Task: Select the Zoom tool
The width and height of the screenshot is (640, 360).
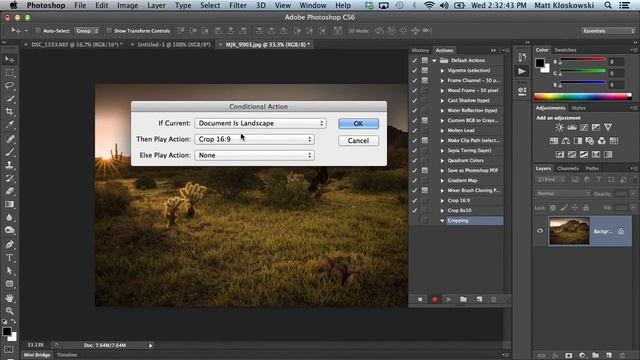Action: 9,311
